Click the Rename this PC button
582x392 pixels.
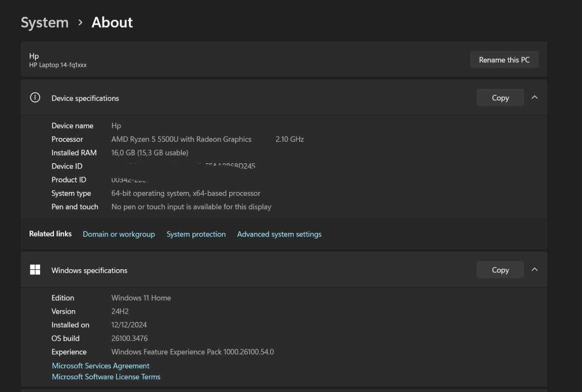coord(504,60)
